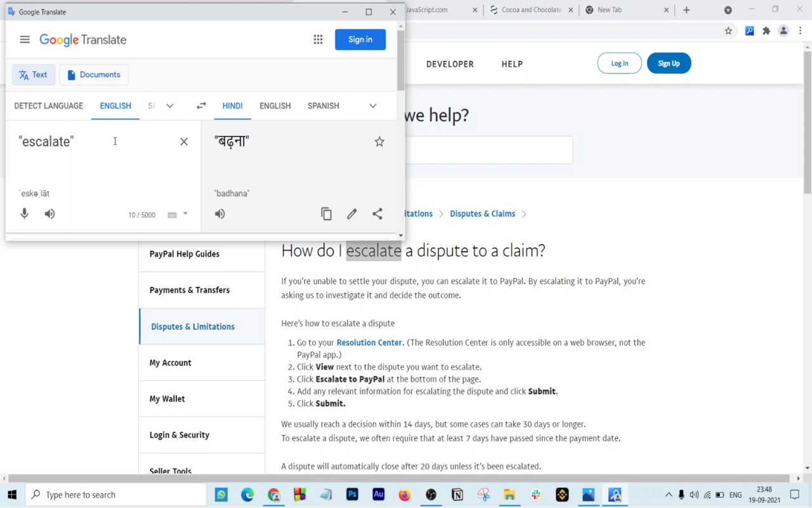Click PayPal Log In button

tap(620, 63)
